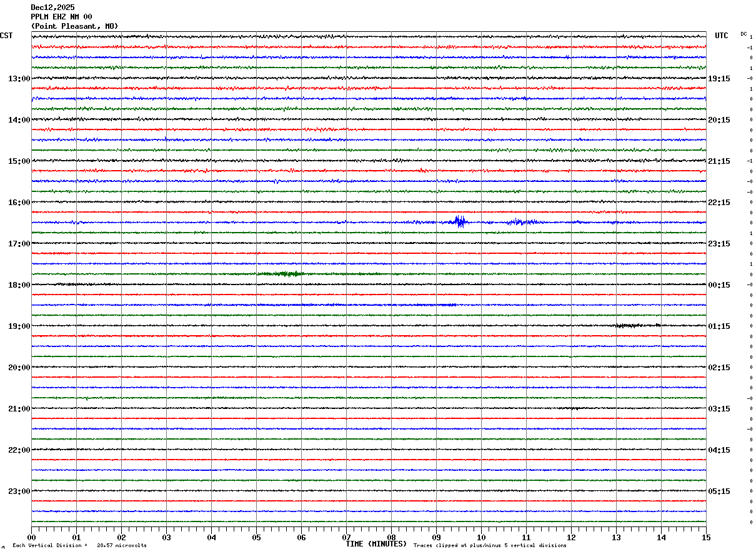
Task: Click the large blue seismic burst near minute 9.5
Action: pos(460,221)
